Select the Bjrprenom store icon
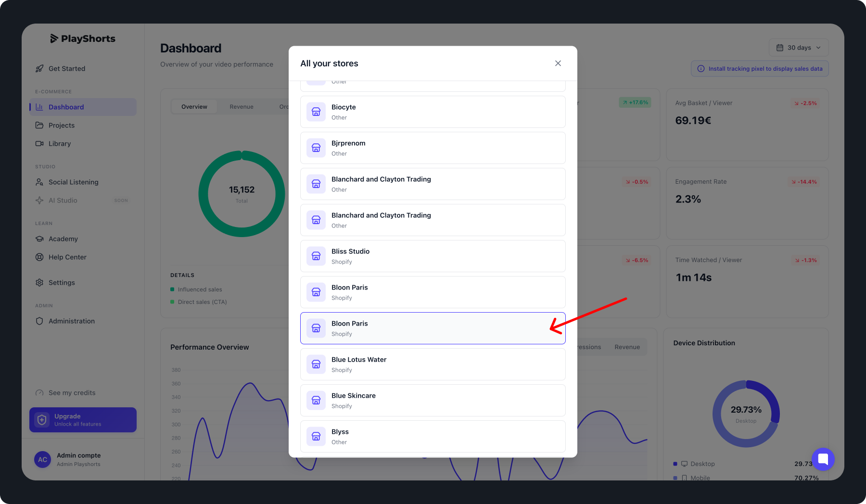The image size is (866, 504). click(316, 148)
